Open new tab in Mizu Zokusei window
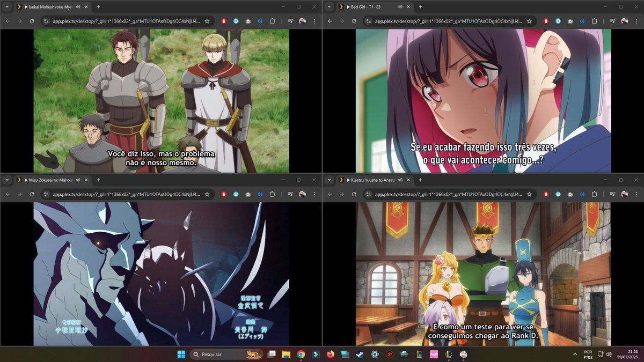644x362 pixels. 98,180
